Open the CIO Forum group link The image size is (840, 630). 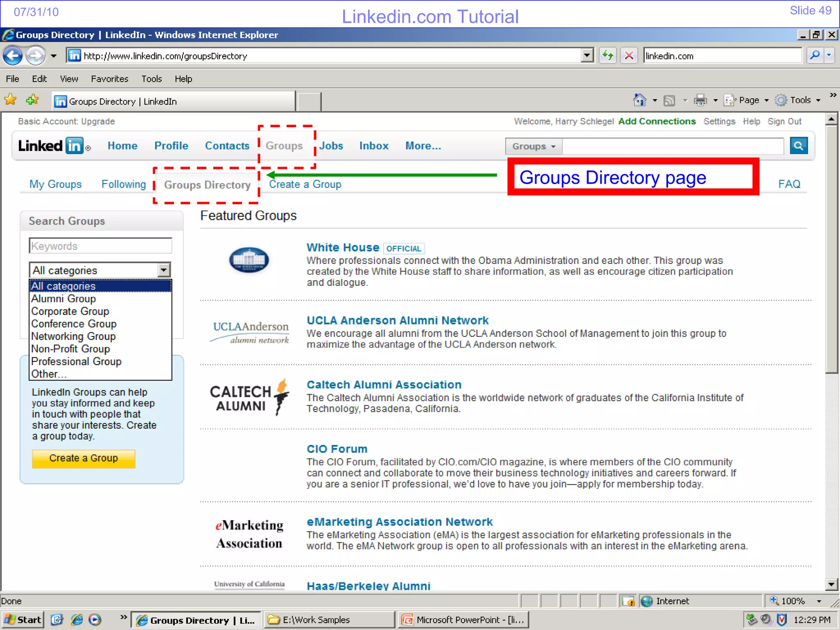(x=337, y=449)
